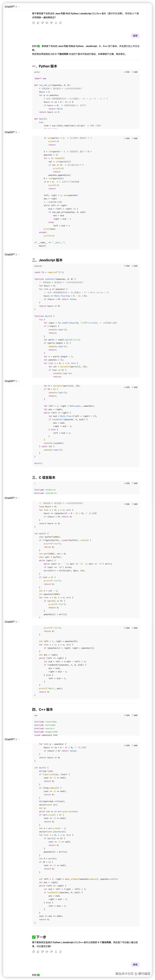Click the first 继续 message bubble
Image resolution: width=155 pixels, height=980 pixels.
[x=135, y=36]
